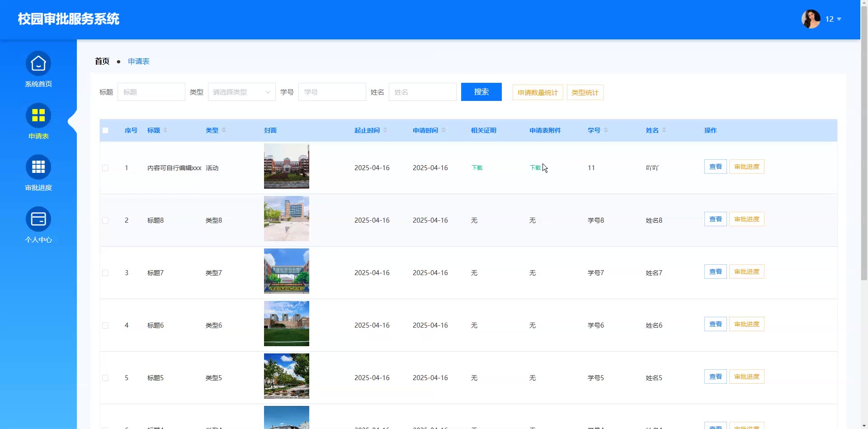
Task: Sort table by 标题 column arrows
Action: (x=165, y=130)
